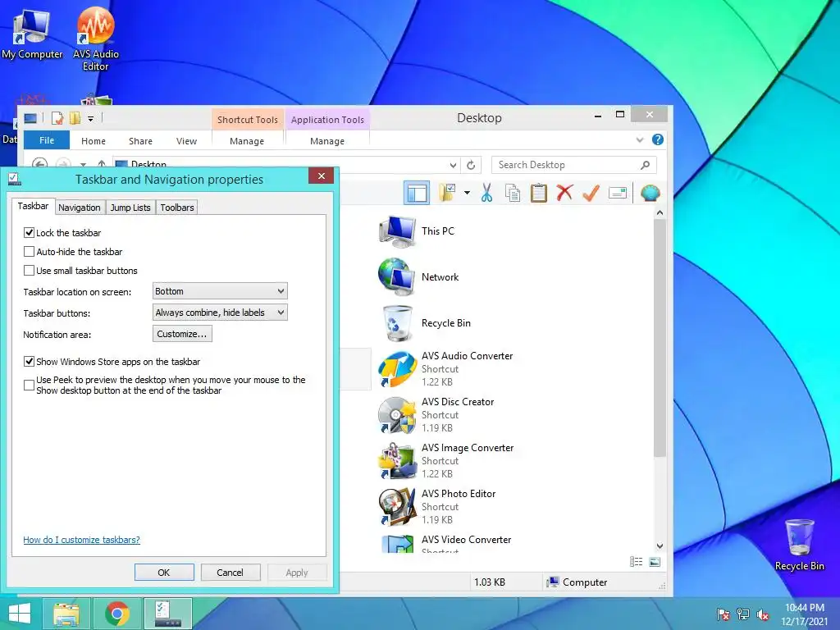Click the clock showing 10:44 PM
840x630 pixels.
click(x=805, y=608)
